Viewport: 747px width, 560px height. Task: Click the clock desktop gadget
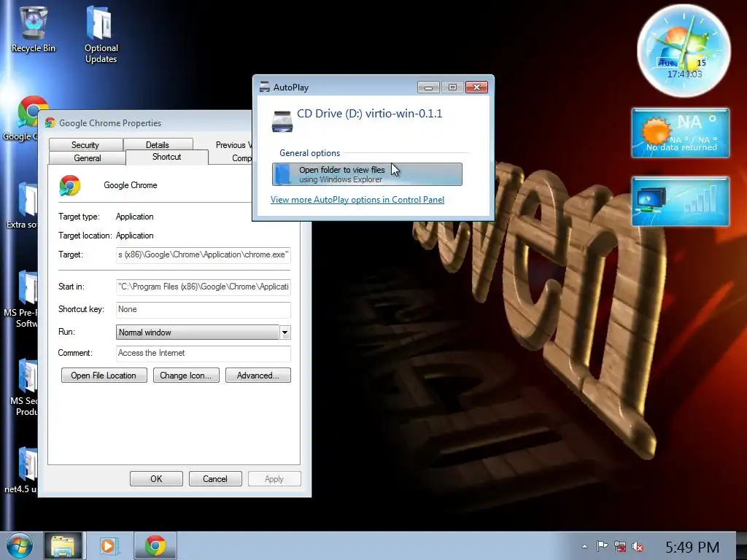(x=684, y=50)
